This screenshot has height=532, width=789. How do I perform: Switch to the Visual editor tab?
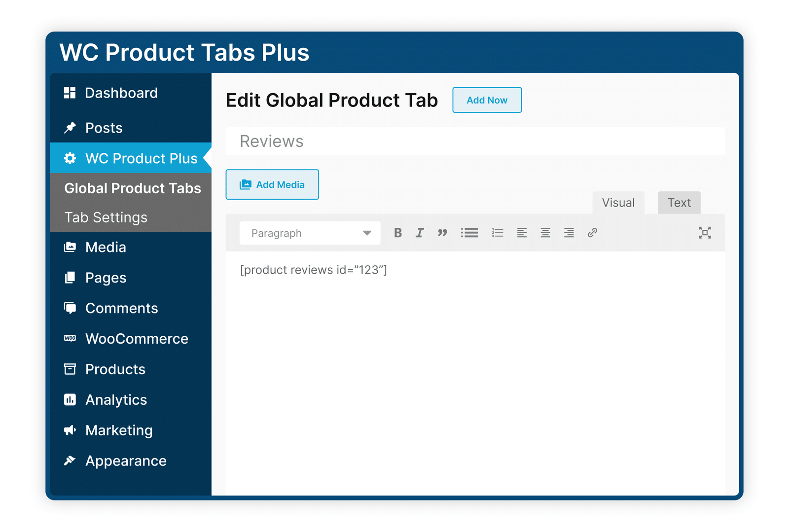pyautogui.click(x=618, y=203)
